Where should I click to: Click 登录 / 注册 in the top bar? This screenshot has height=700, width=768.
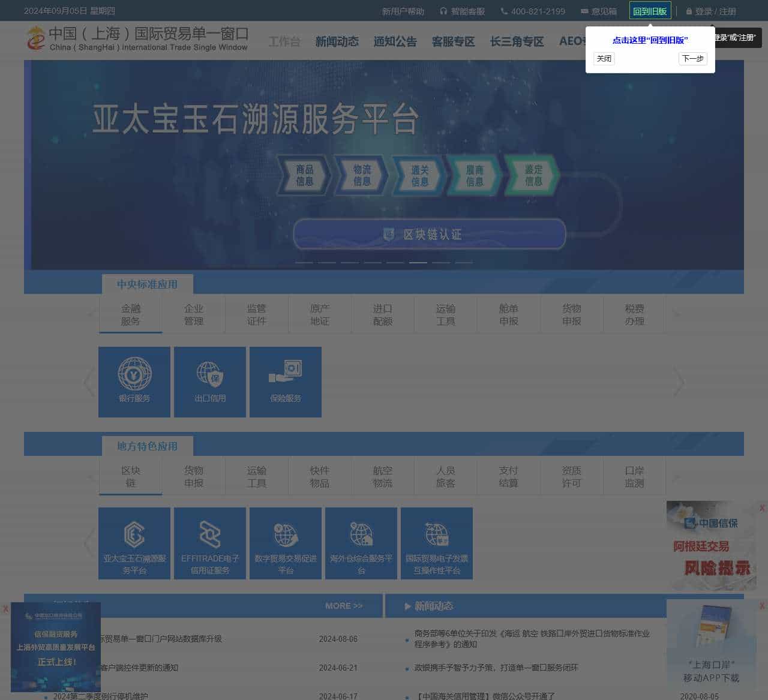pyautogui.click(x=711, y=11)
